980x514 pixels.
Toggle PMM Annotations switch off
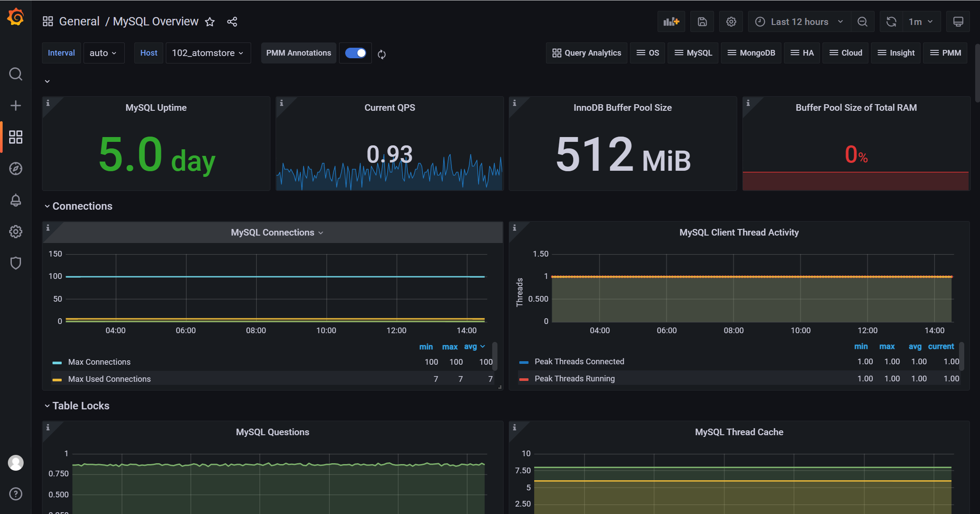[355, 53]
